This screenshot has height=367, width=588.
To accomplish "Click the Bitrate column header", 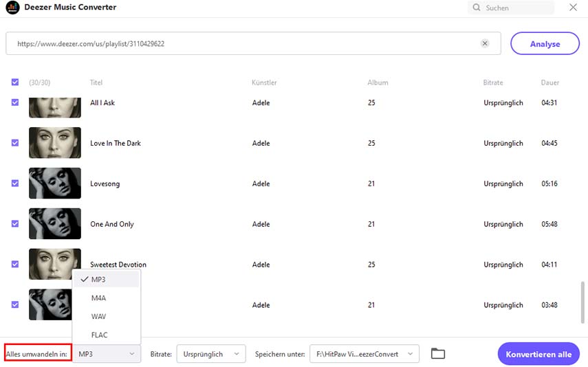I will [x=493, y=82].
